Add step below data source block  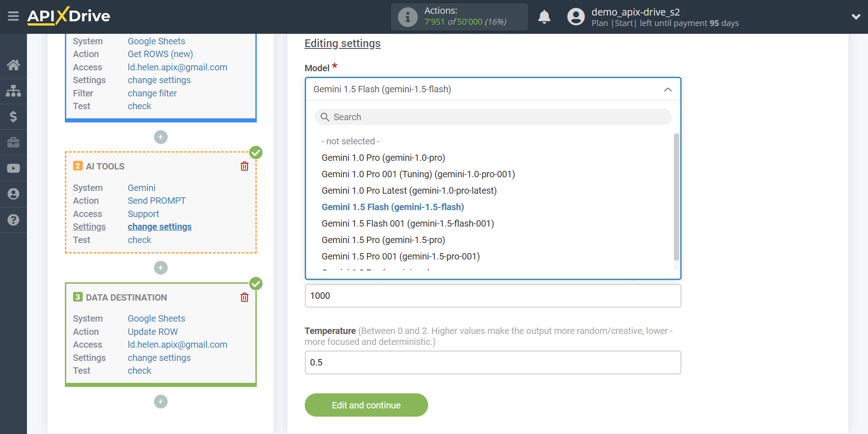[x=161, y=137]
